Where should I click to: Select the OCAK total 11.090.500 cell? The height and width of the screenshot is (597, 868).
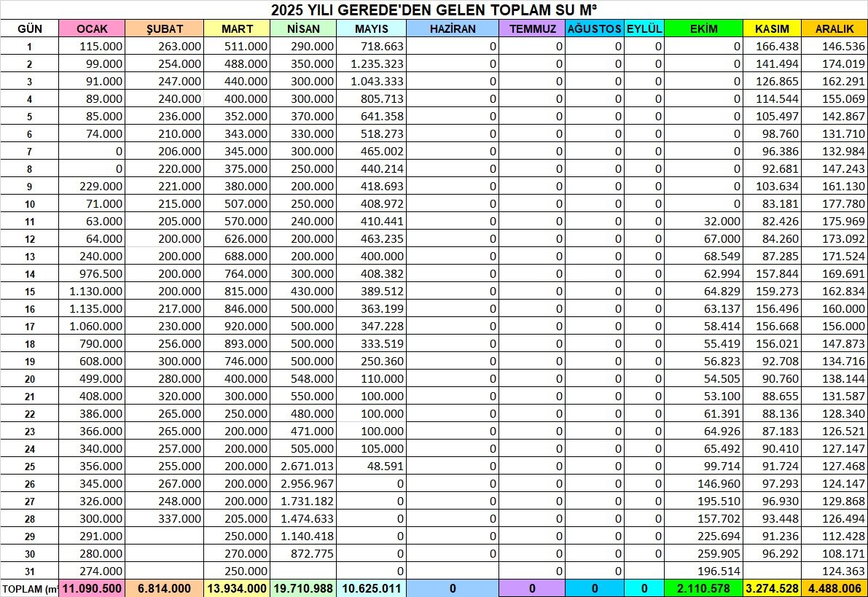point(93,588)
